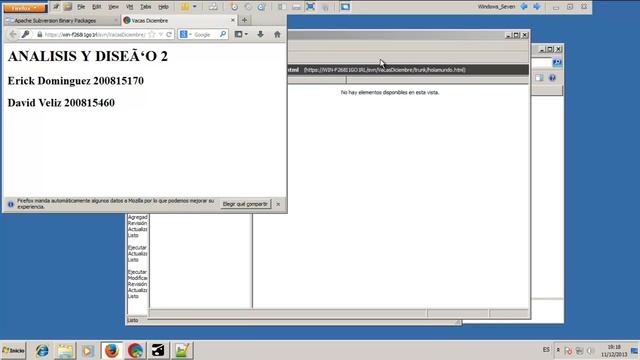The width and height of the screenshot is (640, 360).
Task: Click the ANALISIS Y DISEÑO 2 heading
Action: pos(88,56)
